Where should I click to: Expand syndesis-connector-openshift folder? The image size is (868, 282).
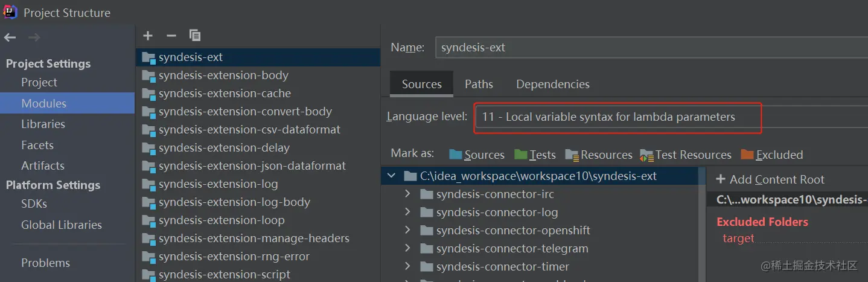tap(407, 230)
